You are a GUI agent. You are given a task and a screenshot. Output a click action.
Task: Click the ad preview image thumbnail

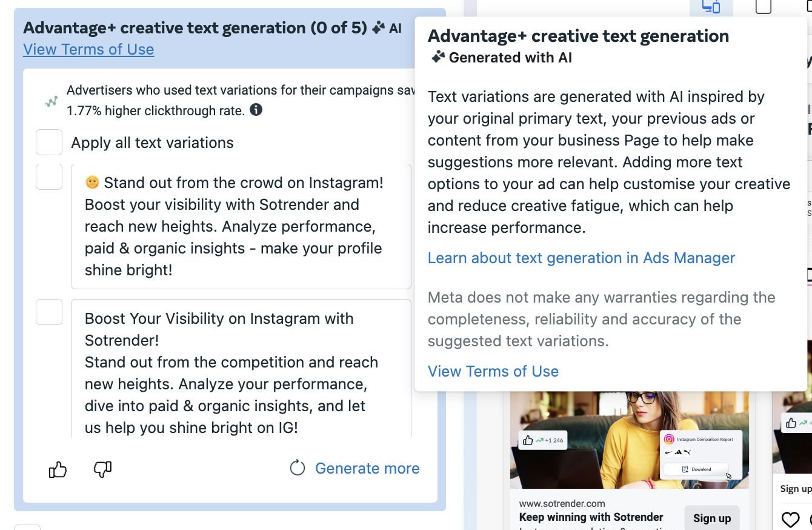pyautogui.click(x=629, y=440)
